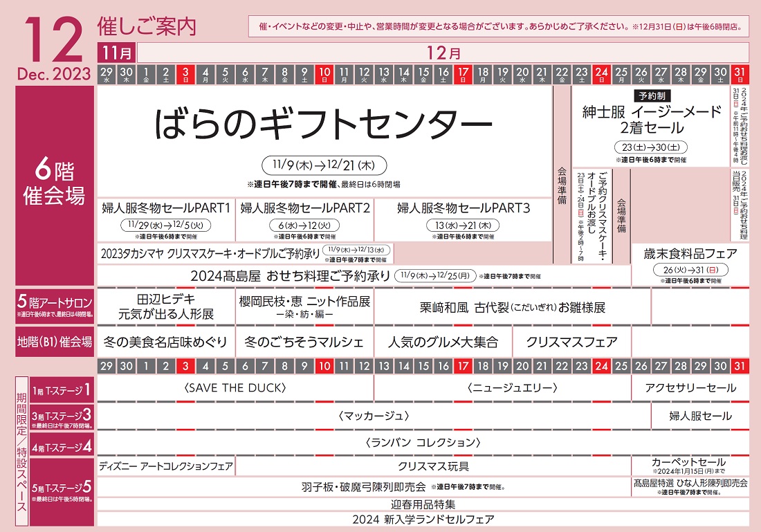The height and width of the screenshot is (532, 761).
Task: Click the red day 31 in top date row
Action: (x=740, y=74)
